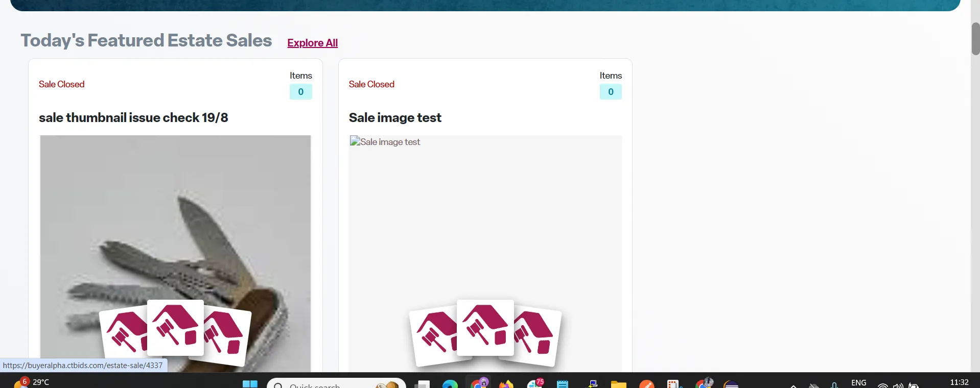Open File Explorer from taskbar
980x388 pixels.
(x=618, y=384)
